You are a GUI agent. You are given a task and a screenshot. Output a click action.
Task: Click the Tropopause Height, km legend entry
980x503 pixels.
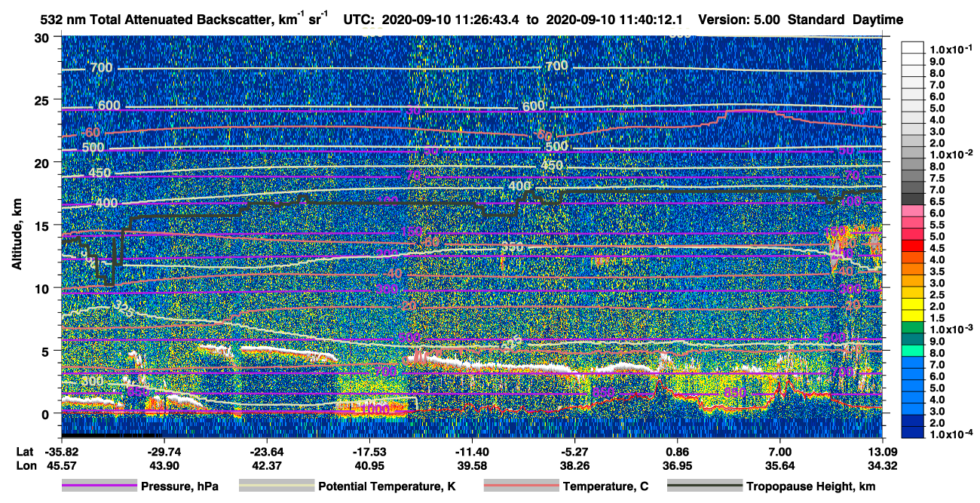[772, 486]
